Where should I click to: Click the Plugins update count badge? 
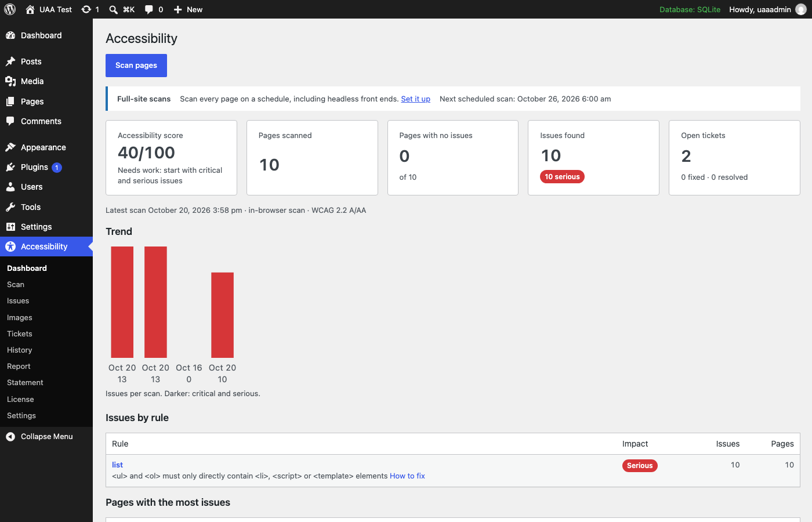pyautogui.click(x=57, y=168)
